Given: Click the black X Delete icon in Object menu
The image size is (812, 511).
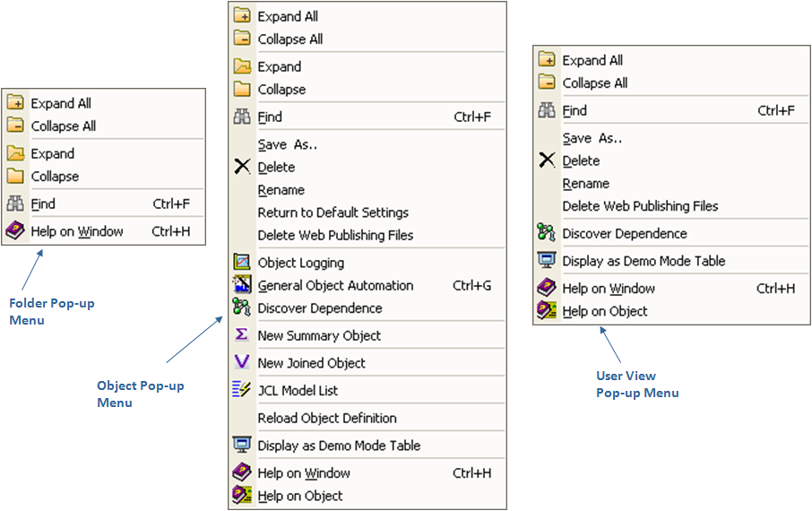Looking at the screenshot, I should pyautogui.click(x=242, y=167).
